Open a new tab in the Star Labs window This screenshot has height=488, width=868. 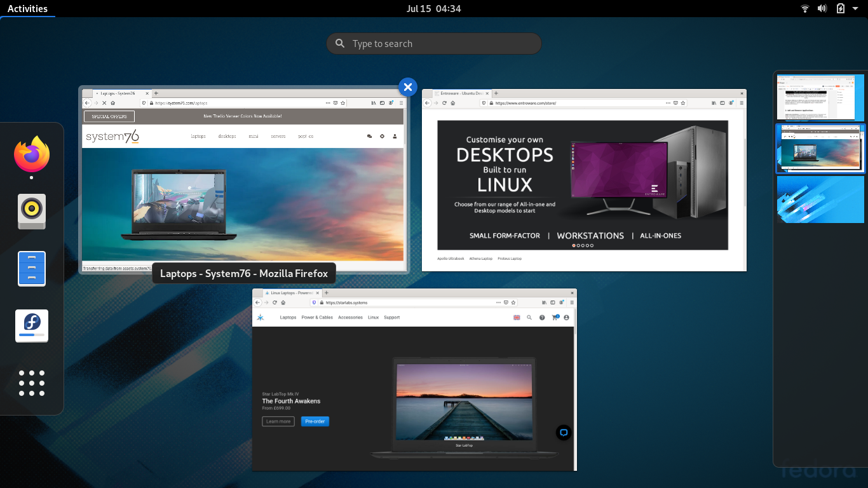[327, 293]
